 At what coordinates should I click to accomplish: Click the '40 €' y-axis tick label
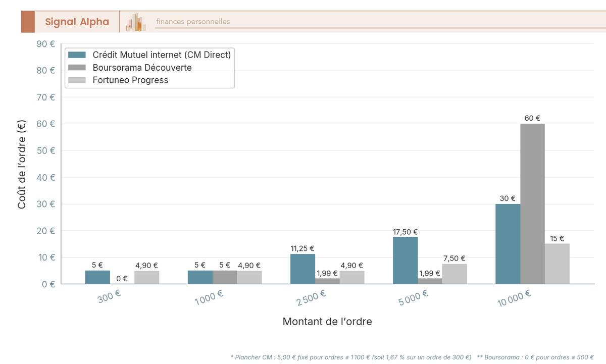(46, 177)
